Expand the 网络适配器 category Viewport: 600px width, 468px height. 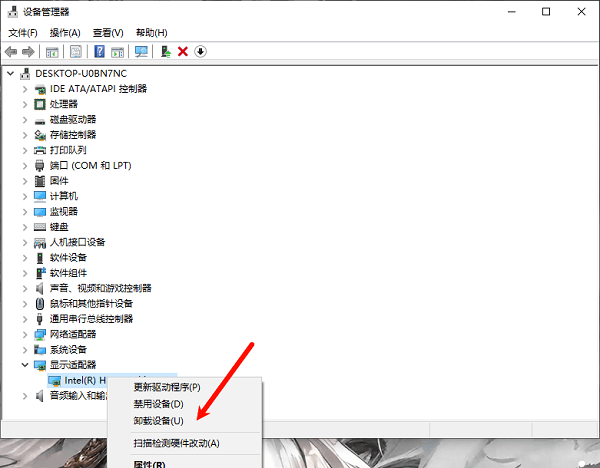coord(25,334)
